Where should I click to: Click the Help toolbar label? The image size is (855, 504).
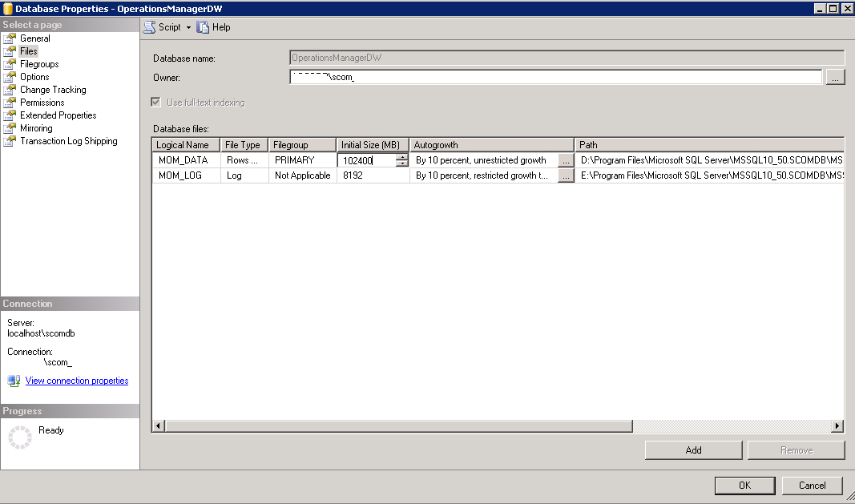coord(221,27)
